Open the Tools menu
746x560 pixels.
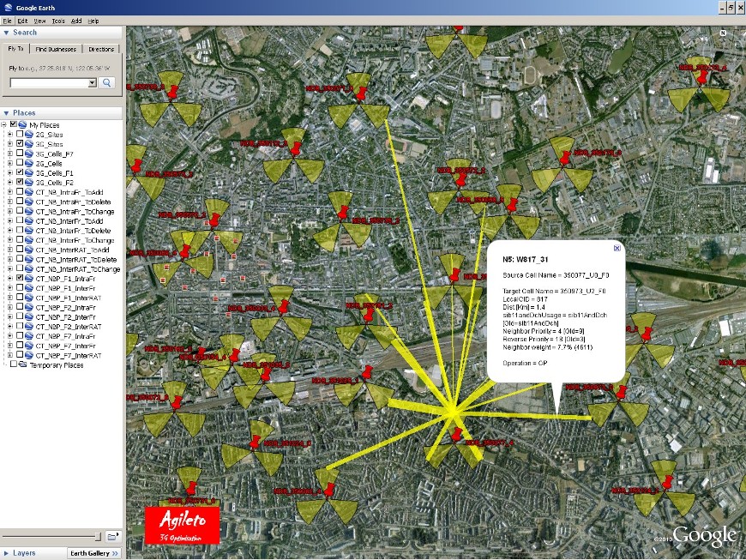tap(58, 20)
